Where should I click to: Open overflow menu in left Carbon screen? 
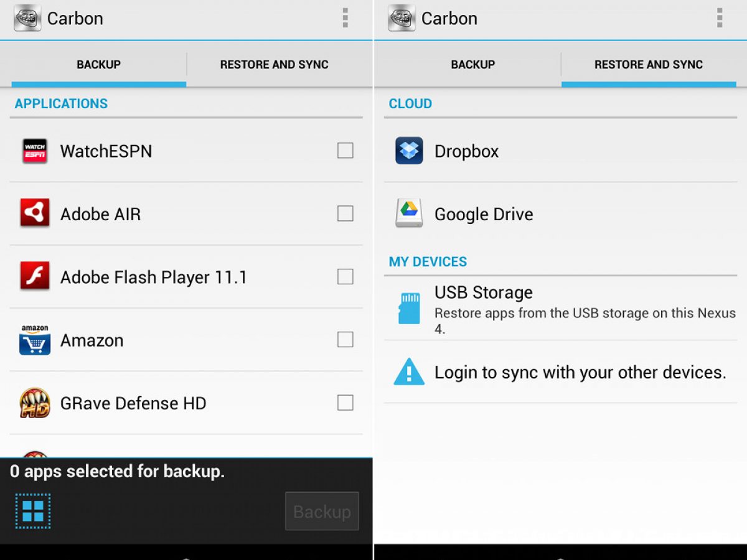tap(345, 18)
